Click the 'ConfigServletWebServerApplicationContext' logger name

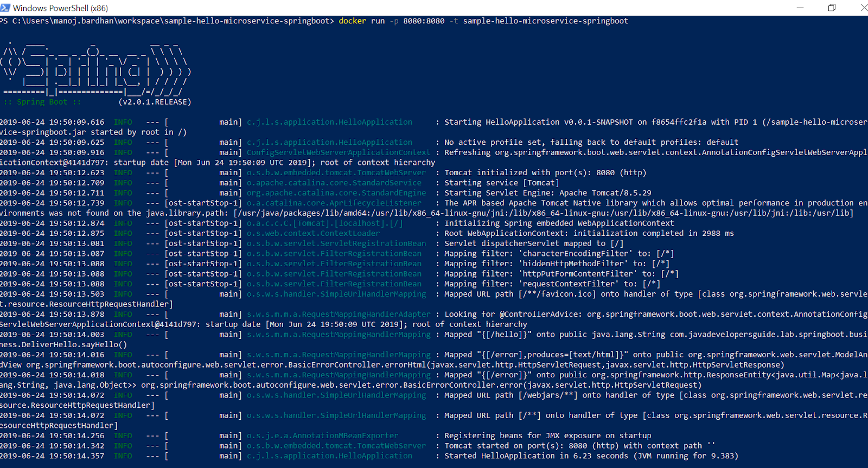click(x=339, y=153)
